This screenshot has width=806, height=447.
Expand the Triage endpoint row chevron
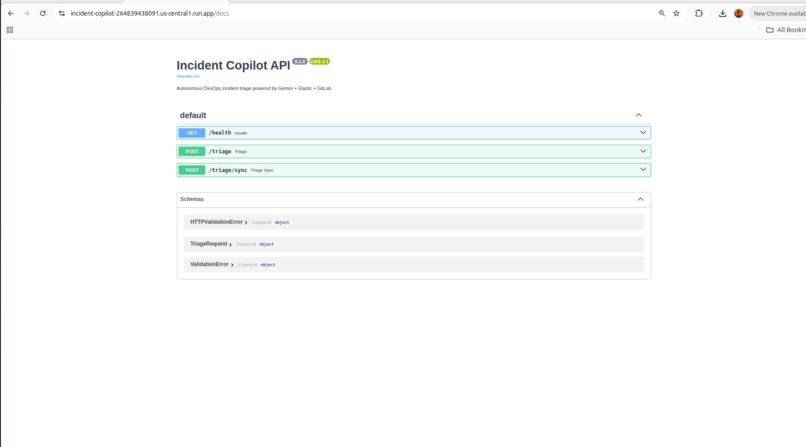click(643, 151)
